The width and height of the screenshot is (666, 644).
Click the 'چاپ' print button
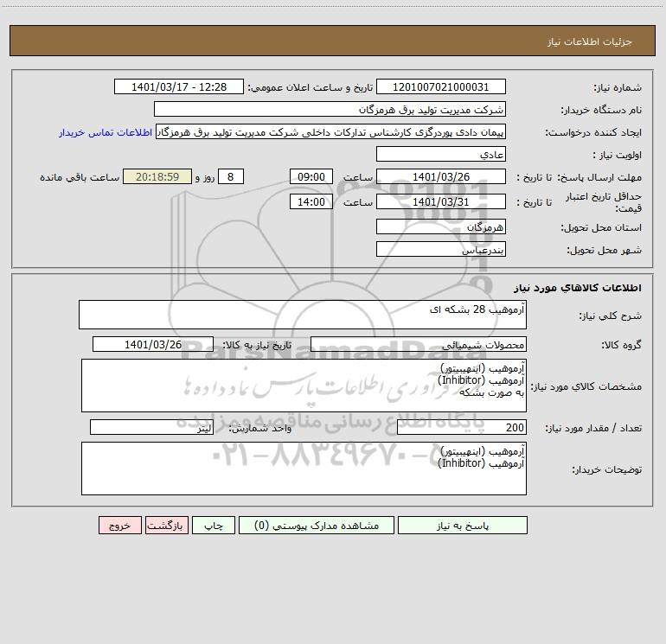[x=214, y=525]
